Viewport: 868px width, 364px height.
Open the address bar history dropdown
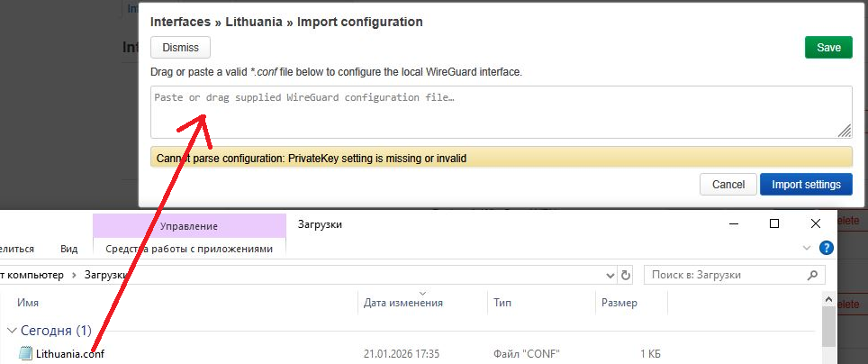[x=609, y=275]
